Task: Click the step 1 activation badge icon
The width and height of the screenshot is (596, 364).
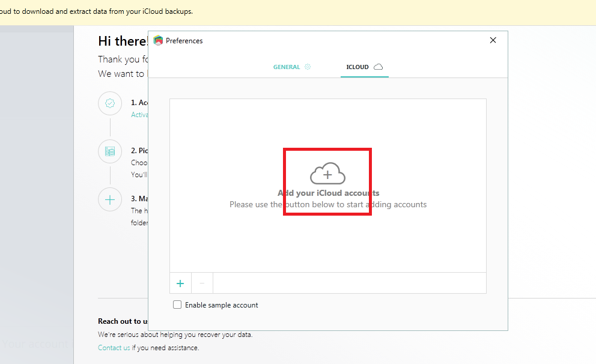Action: pyautogui.click(x=110, y=103)
